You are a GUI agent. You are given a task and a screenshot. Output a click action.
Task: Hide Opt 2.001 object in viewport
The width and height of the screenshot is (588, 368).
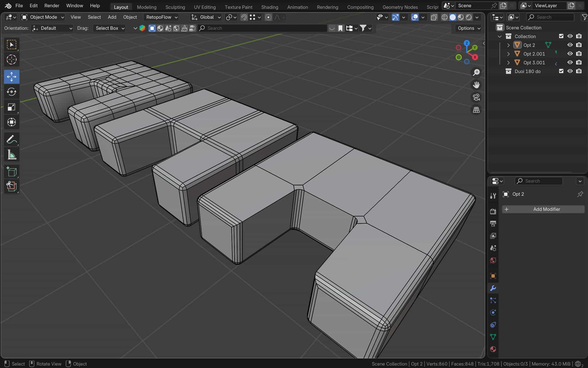(x=570, y=54)
